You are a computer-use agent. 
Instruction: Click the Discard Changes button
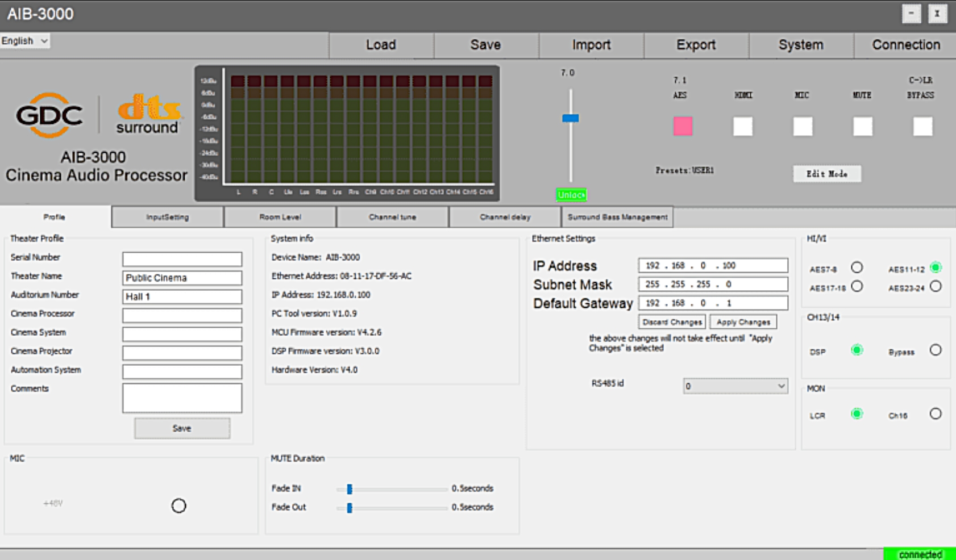672,322
